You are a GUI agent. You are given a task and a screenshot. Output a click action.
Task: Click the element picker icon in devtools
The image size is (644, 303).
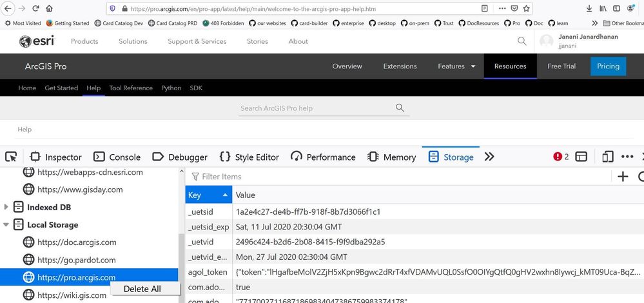pos(11,157)
